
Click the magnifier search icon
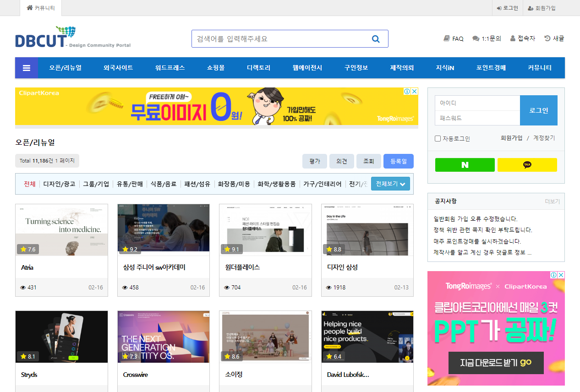(x=376, y=39)
